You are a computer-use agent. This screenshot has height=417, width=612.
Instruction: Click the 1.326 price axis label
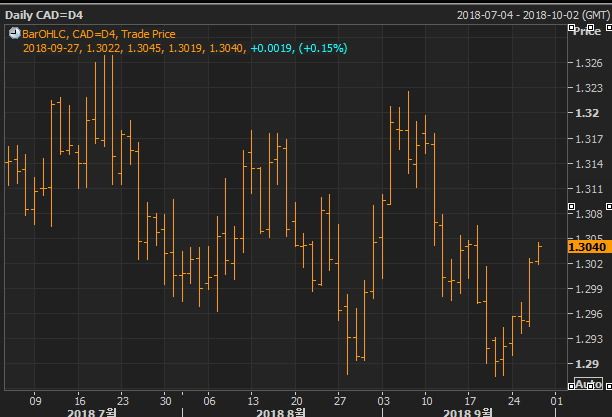[589, 63]
